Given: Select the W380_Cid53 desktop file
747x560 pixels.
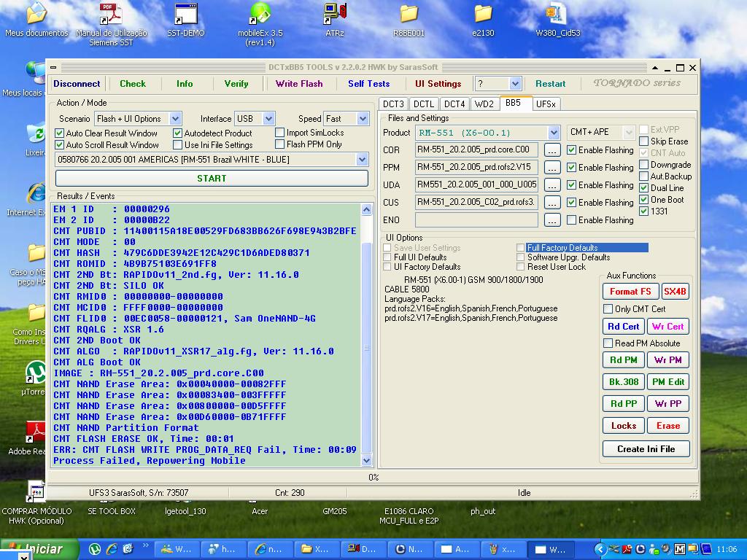Looking at the screenshot, I should [x=558, y=20].
